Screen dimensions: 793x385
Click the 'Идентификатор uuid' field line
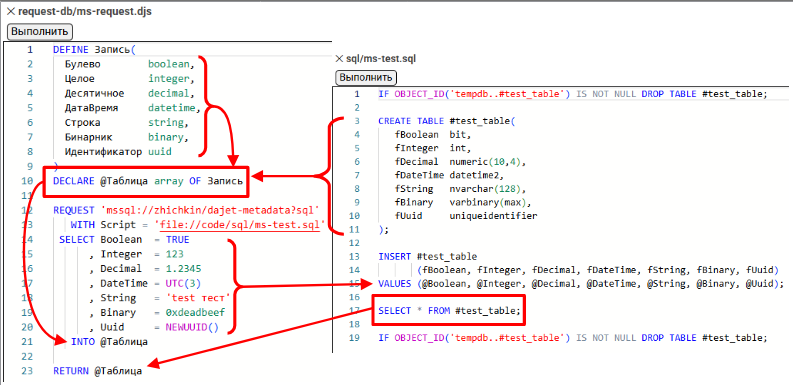(x=118, y=151)
